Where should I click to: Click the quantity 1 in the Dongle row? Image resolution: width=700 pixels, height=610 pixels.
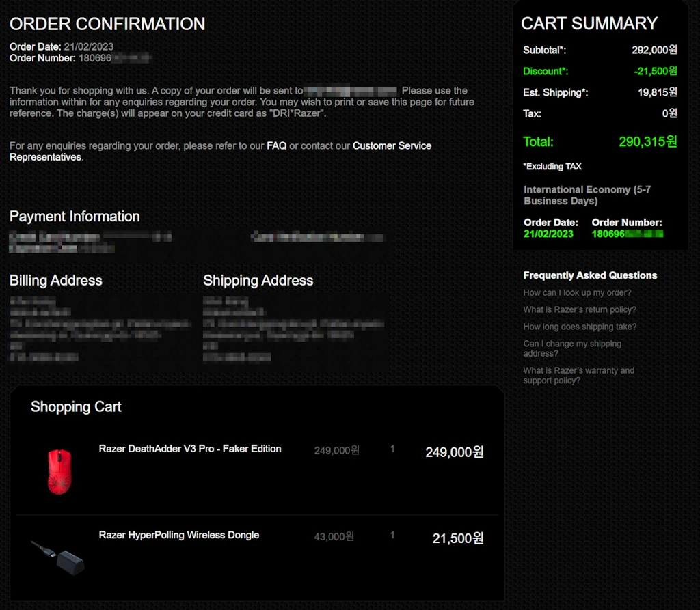tap(392, 535)
